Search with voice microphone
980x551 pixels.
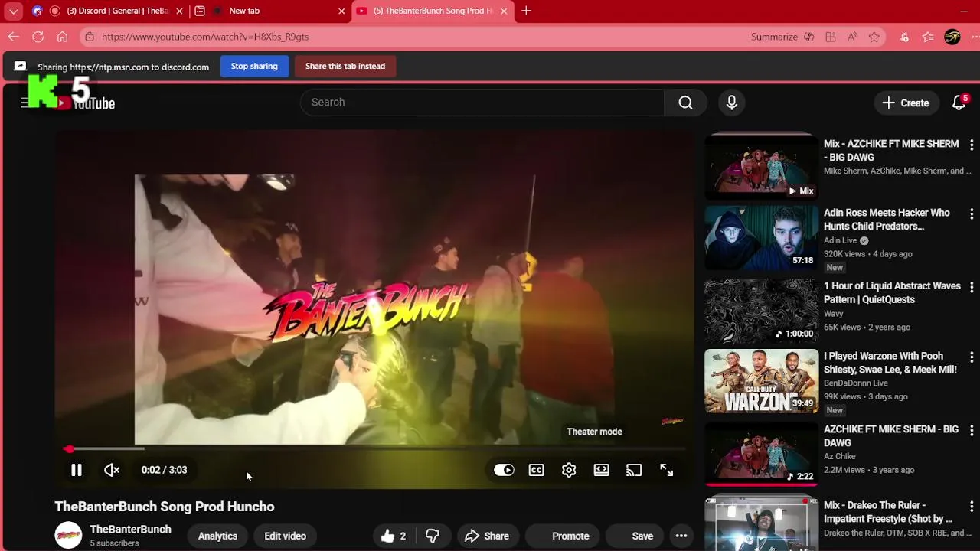point(732,103)
